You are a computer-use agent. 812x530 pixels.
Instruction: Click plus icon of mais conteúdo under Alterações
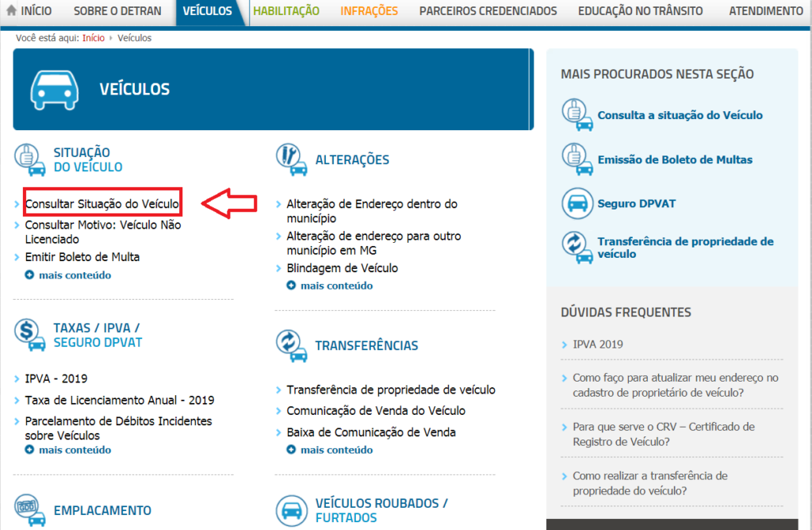point(291,285)
